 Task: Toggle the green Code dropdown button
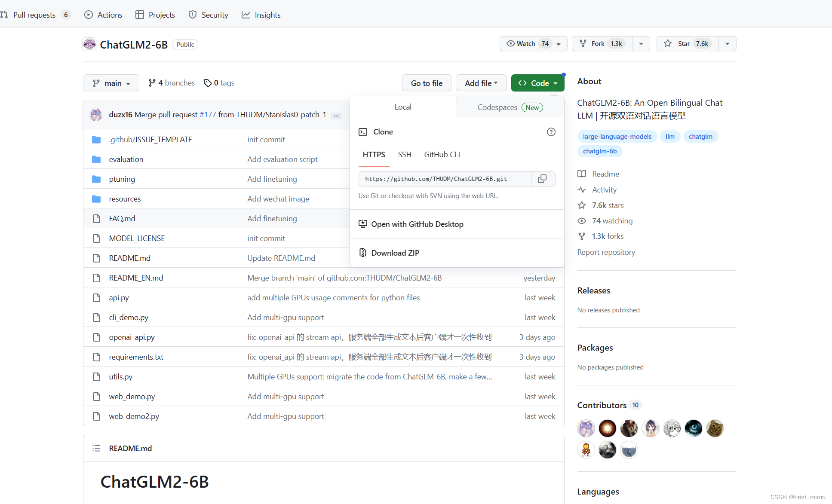point(537,83)
